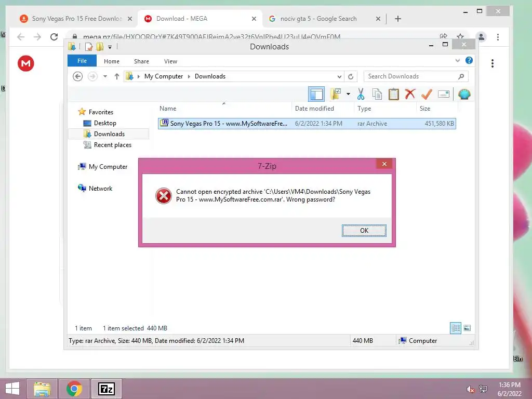The width and height of the screenshot is (532, 399).
Task: Toggle the preview pane layout button
Action: 316,95
